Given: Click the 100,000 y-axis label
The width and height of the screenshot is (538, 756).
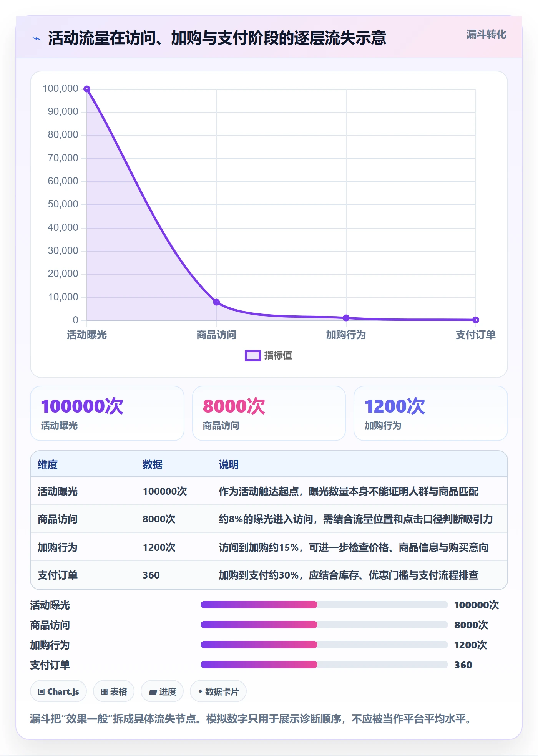Looking at the screenshot, I should click(60, 89).
